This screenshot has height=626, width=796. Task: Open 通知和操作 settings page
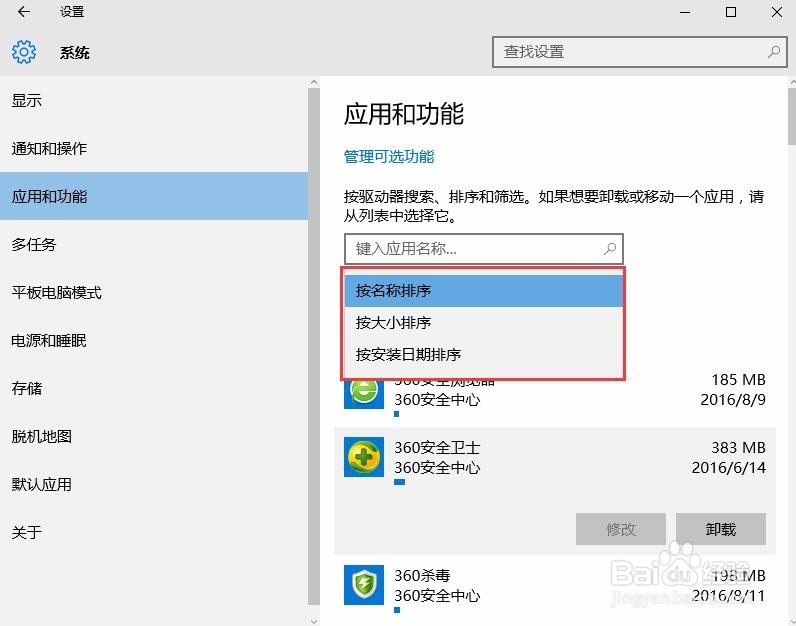pyautogui.click(x=154, y=148)
